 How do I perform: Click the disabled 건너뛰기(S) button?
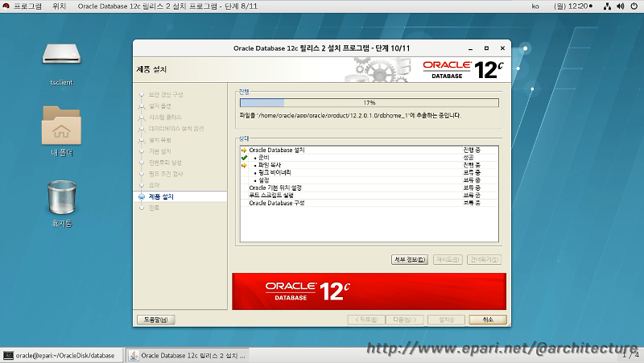(x=485, y=259)
